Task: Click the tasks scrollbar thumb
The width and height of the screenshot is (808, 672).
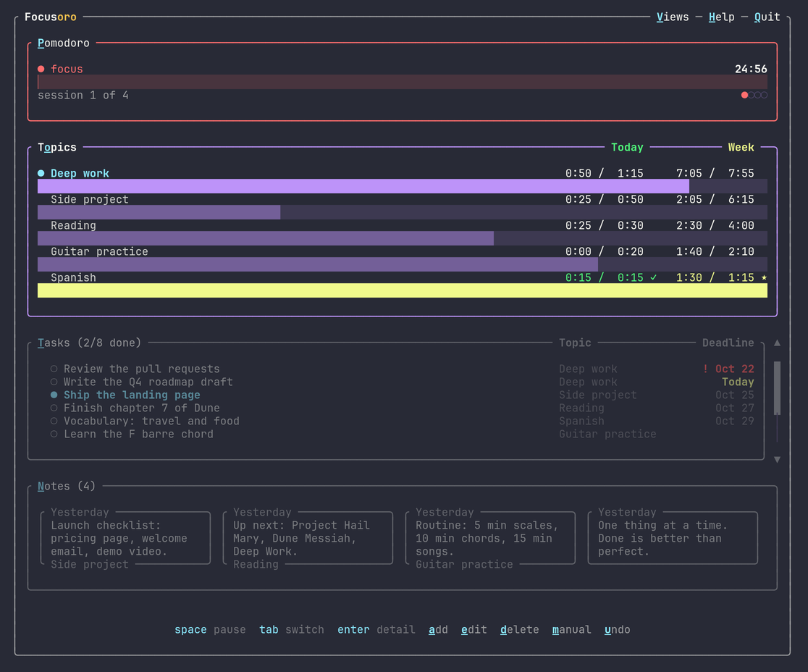Action: (777, 388)
